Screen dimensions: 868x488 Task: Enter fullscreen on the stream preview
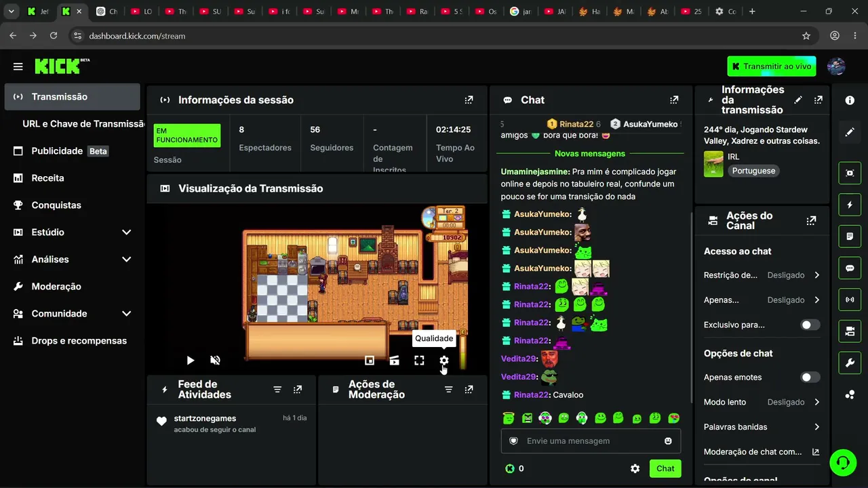coord(419,361)
